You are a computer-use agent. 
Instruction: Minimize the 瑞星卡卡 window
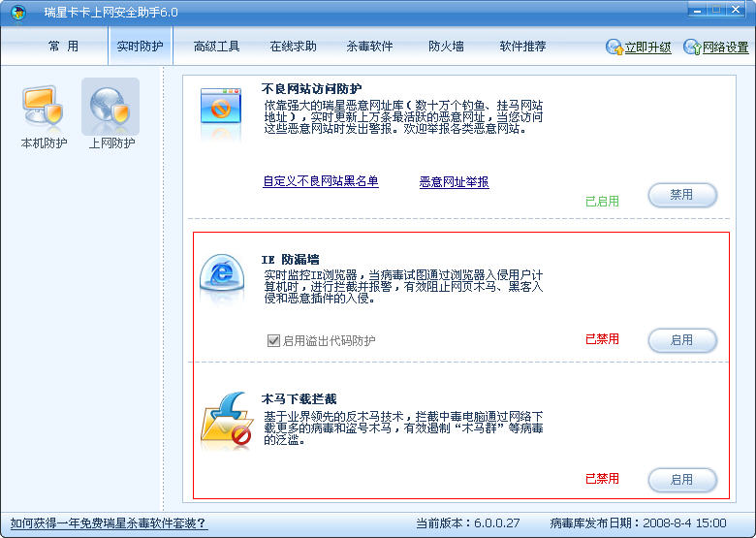coord(697,10)
